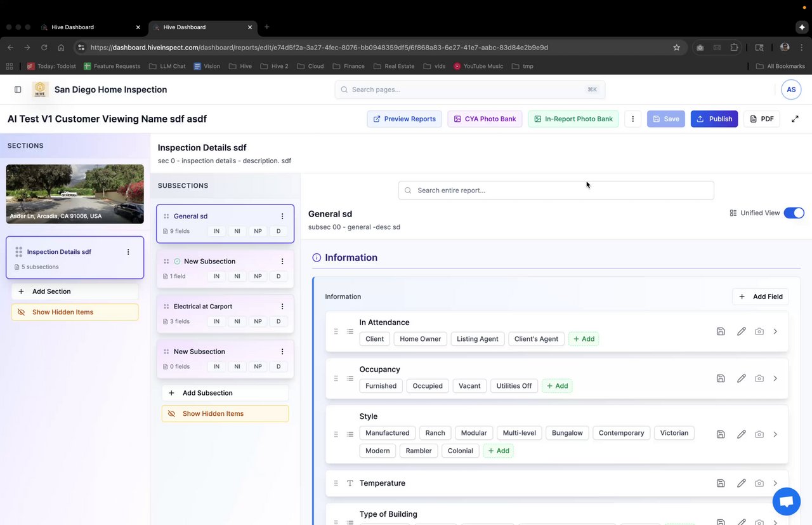
Task: Click the camera icon in the Temperature row
Action: 759,483
